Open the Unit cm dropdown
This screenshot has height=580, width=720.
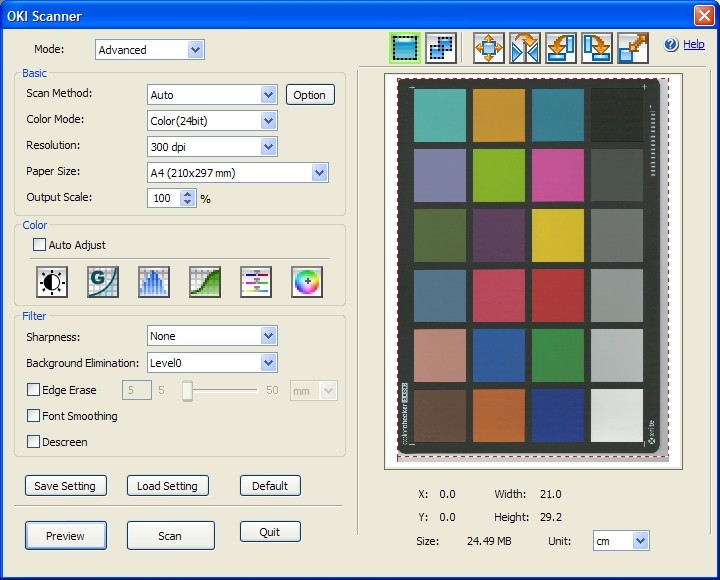pos(621,541)
